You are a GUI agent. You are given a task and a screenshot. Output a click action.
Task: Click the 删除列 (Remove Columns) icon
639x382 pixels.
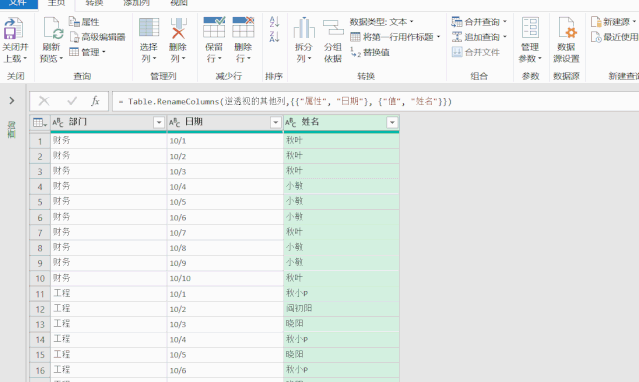pos(178,28)
